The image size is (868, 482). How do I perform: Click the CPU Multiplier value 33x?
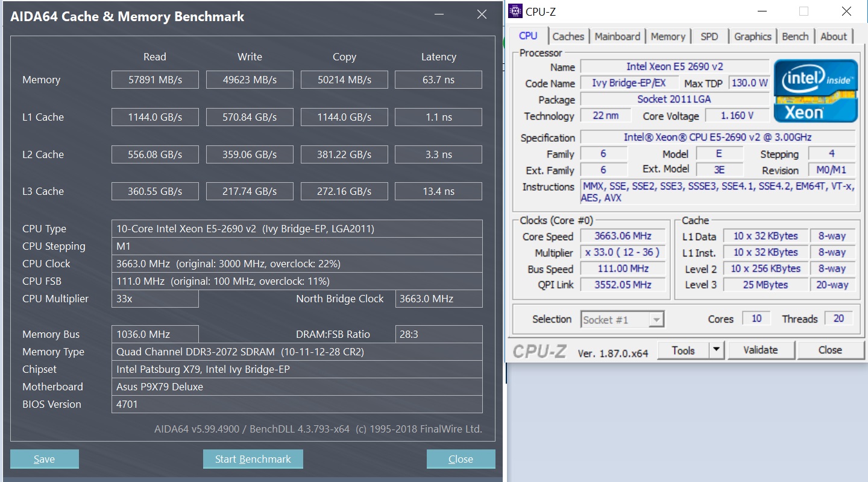point(155,299)
